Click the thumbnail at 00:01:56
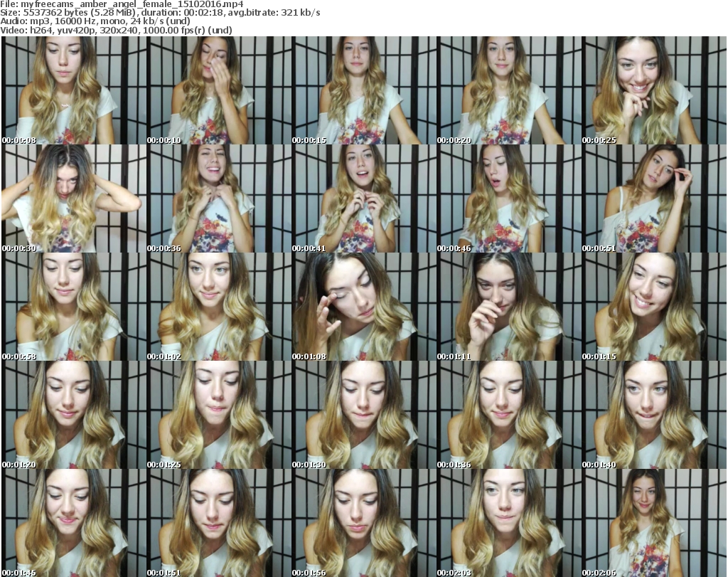The image size is (728, 577). pos(363,523)
